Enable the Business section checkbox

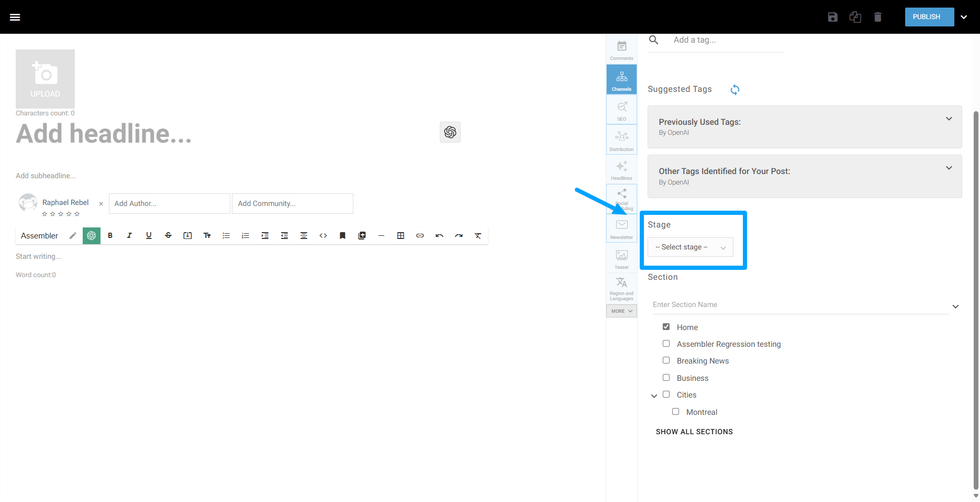[x=666, y=378]
